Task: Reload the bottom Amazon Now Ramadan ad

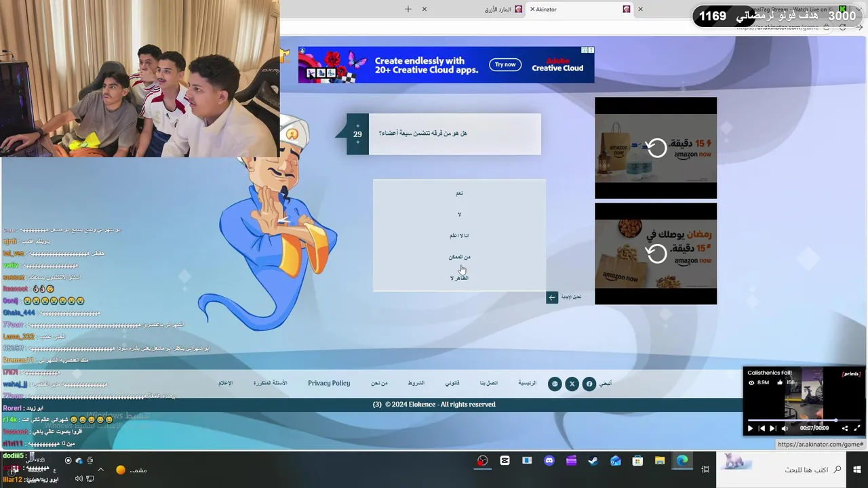Action: tap(656, 253)
